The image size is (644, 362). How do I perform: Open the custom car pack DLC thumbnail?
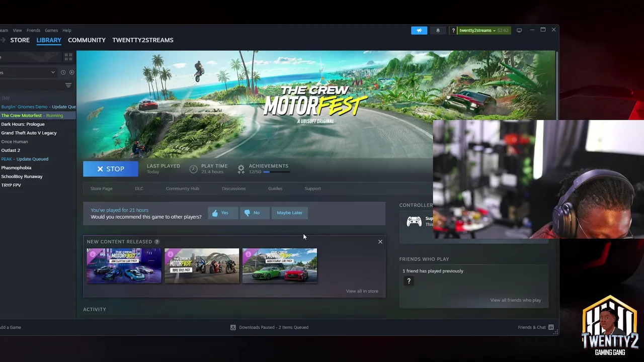point(124,265)
